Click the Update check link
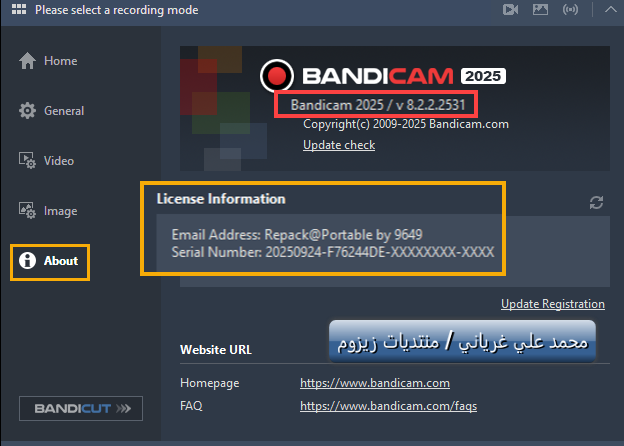 click(339, 145)
